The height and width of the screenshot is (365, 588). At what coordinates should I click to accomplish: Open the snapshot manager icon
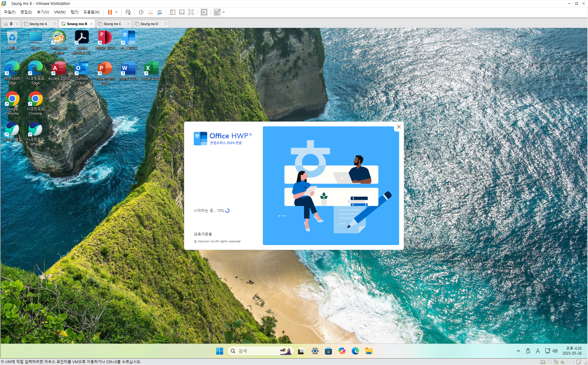(160, 12)
